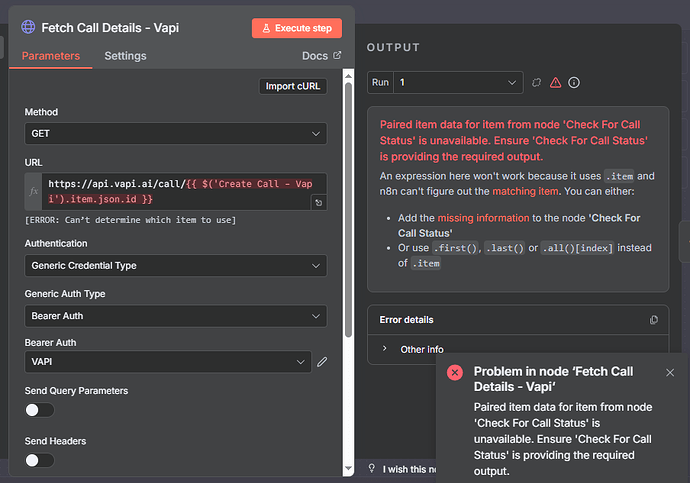The image size is (690, 483).
Task: Click the globe HTTP Request node icon
Action: pos(28,28)
